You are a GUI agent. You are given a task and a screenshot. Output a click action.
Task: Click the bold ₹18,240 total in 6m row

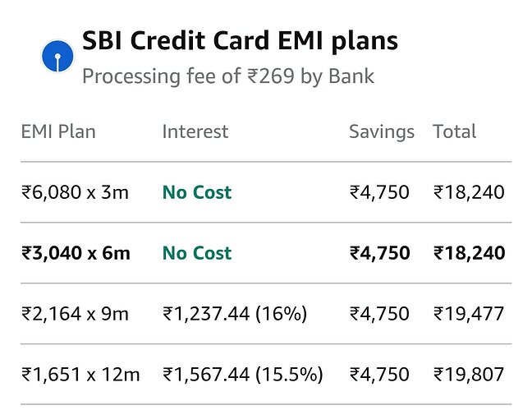(x=469, y=253)
